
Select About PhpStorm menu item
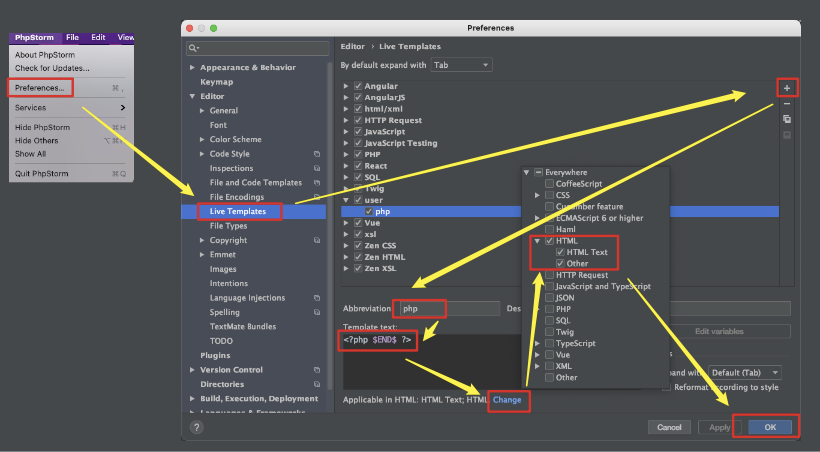coord(45,55)
